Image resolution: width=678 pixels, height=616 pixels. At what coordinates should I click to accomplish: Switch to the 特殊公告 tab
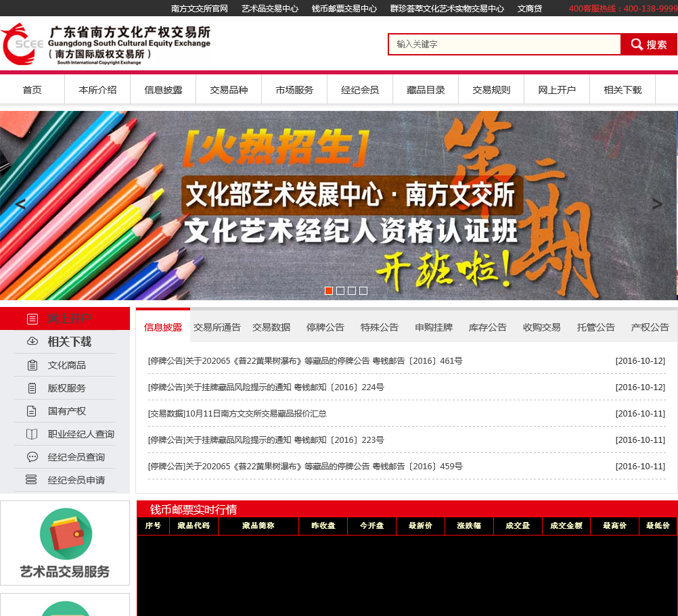point(379,327)
